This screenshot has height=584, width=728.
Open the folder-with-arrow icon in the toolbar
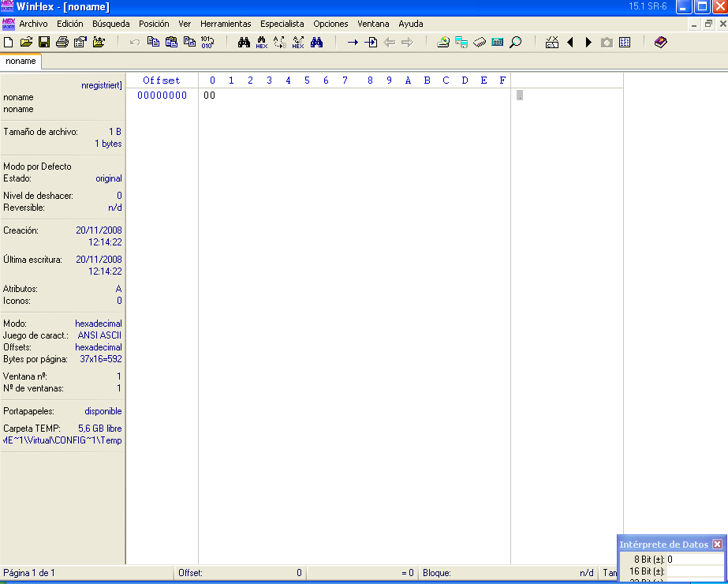99,43
